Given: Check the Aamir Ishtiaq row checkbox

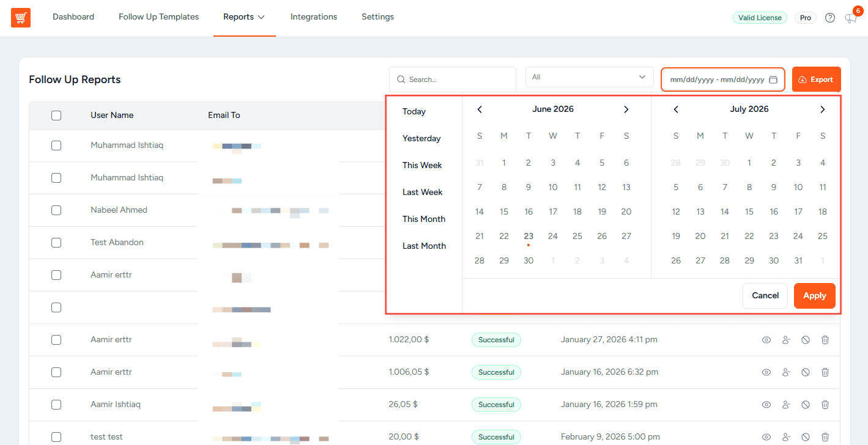Looking at the screenshot, I should click(x=56, y=405).
